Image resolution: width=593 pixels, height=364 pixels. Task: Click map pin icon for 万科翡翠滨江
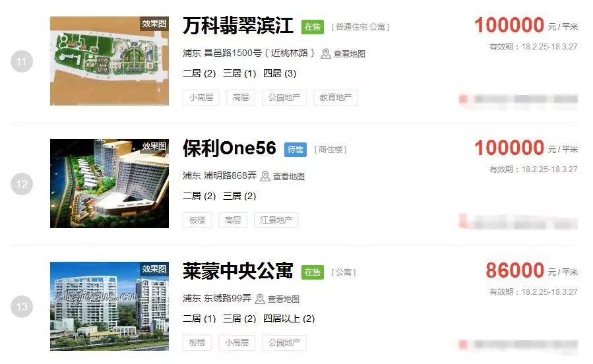click(x=326, y=53)
